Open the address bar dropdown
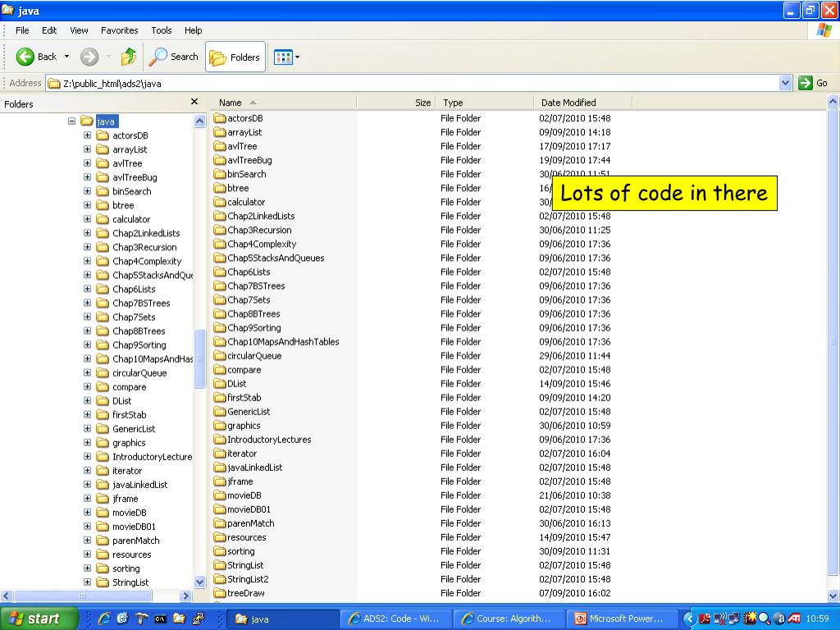The height and width of the screenshot is (630, 840). (x=785, y=83)
